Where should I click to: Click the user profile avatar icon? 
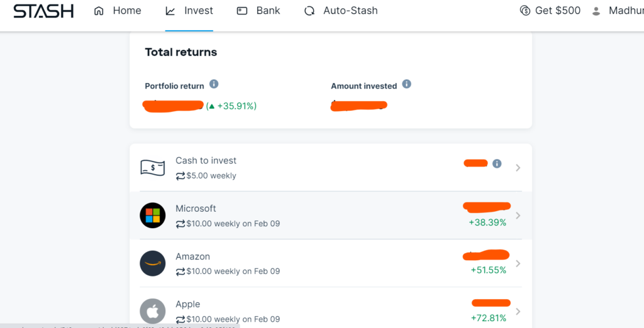[x=596, y=11]
